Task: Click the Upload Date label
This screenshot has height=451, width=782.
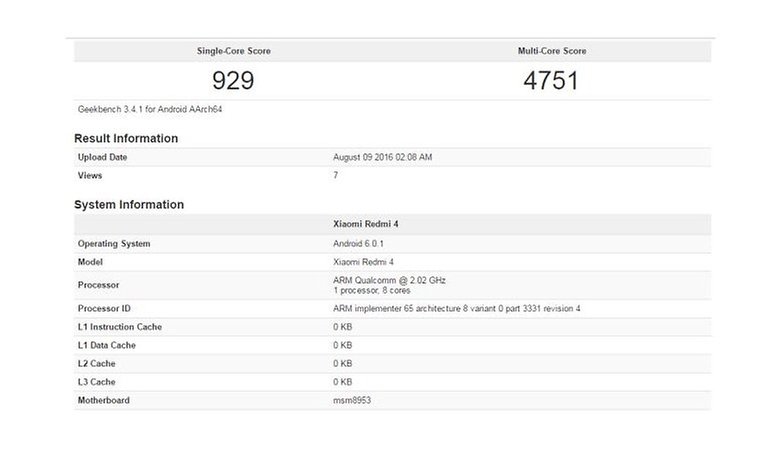Action: (x=102, y=157)
